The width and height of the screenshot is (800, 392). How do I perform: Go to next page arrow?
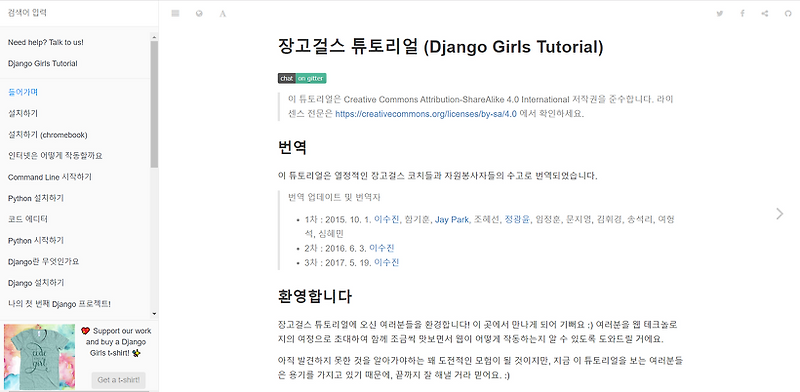pyautogui.click(x=779, y=213)
